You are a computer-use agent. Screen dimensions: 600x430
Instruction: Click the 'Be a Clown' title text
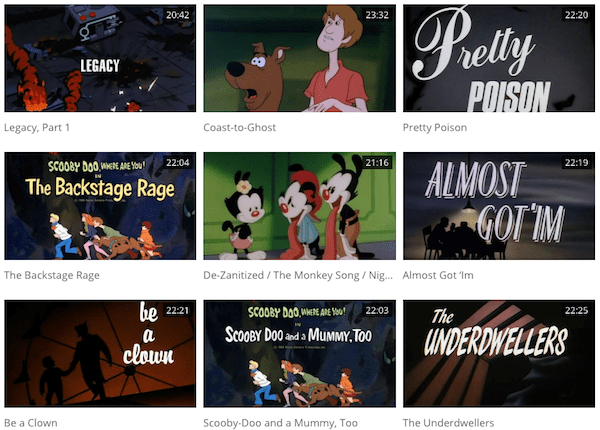point(31,423)
